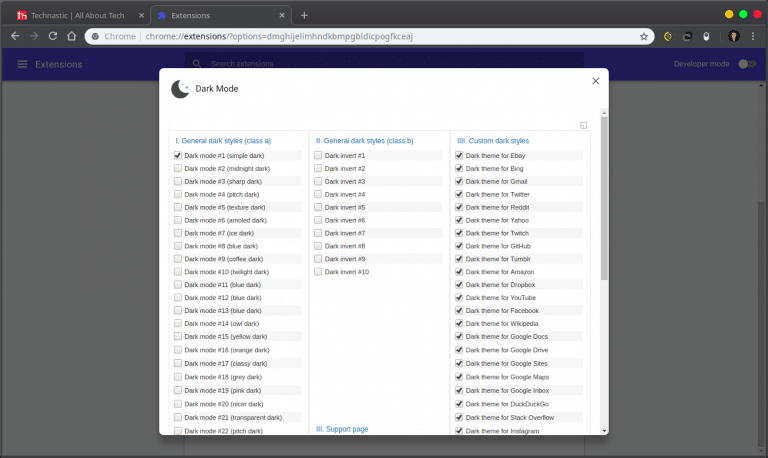Go to the browser home page
768x458 pixels.
72,36
